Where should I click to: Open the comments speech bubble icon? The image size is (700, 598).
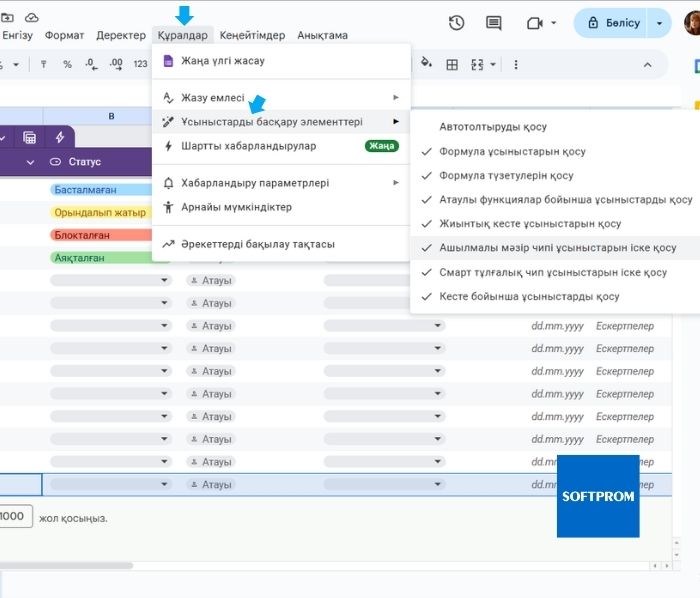[x=493, y=23]
